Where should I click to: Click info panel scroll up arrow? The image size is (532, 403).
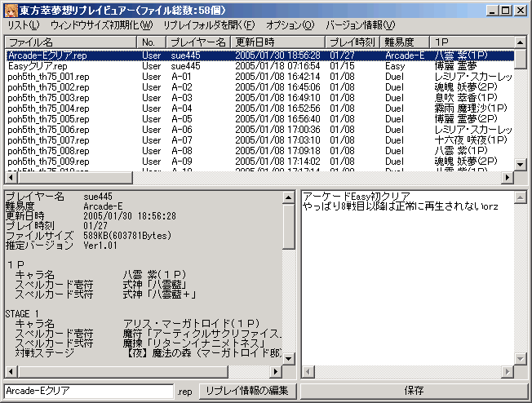[289, 197]
